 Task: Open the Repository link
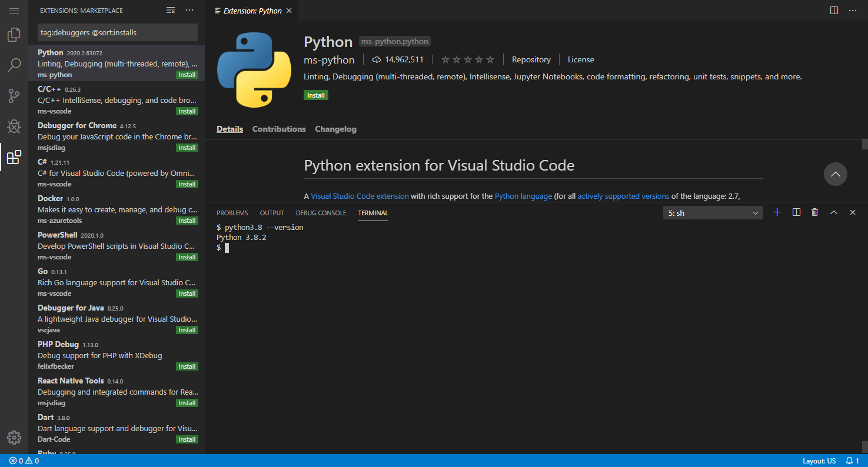[x=531, y=59]
